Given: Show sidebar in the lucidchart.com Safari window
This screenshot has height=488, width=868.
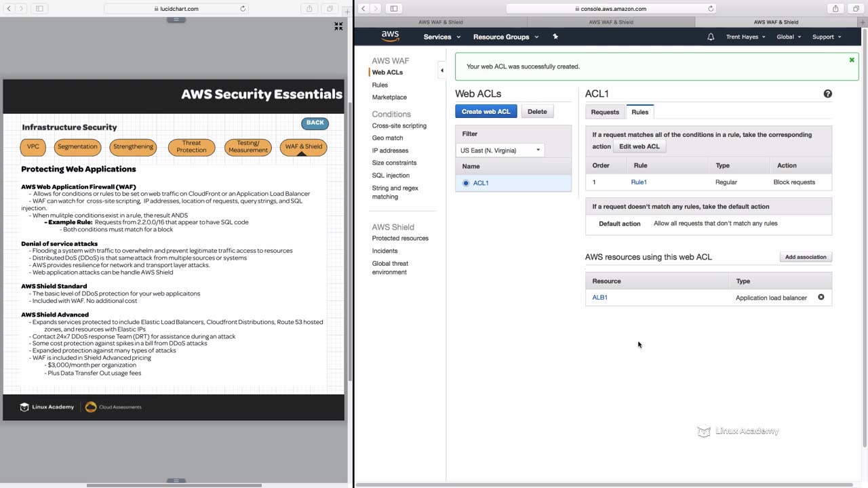Looking at the screenshot, I should pos(39,9).
